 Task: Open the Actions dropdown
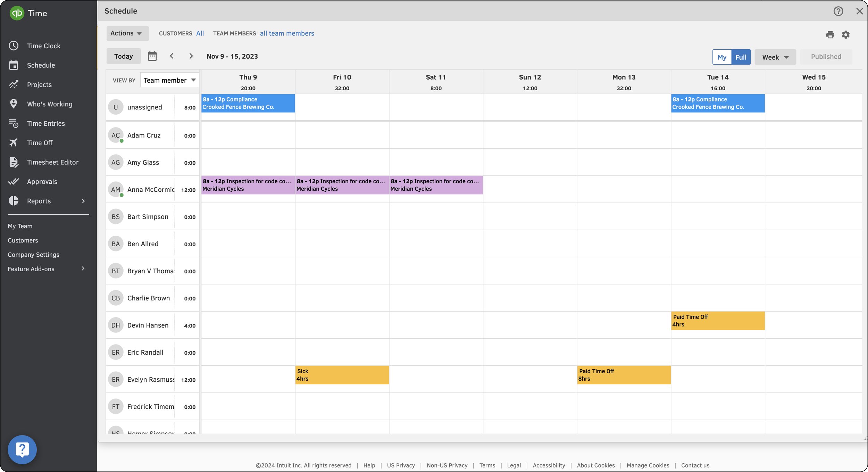[127, 33]
